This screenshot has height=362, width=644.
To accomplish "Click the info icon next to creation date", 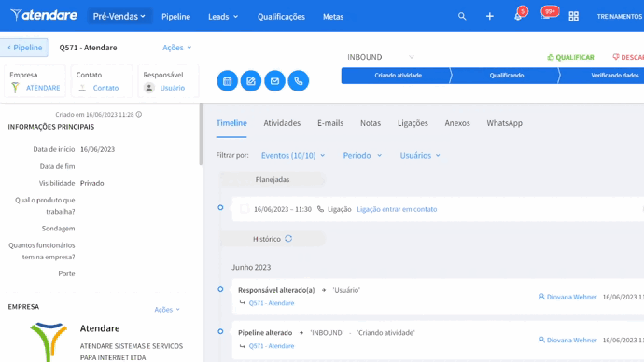I will [139, 114].
